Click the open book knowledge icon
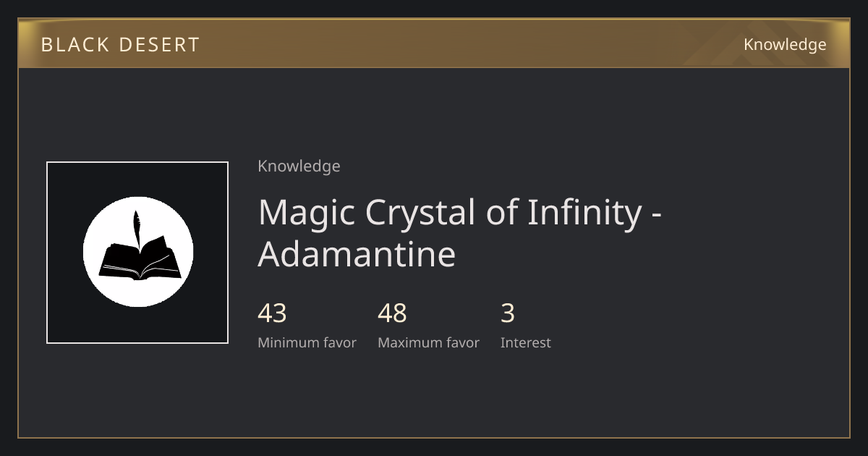The height and width of the screenshot is (456, 868). pos(139,250)
